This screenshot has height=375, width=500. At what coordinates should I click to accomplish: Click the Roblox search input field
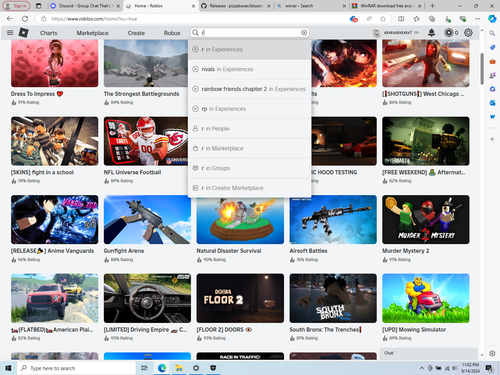pyautogui.click(x=250, y=33)
